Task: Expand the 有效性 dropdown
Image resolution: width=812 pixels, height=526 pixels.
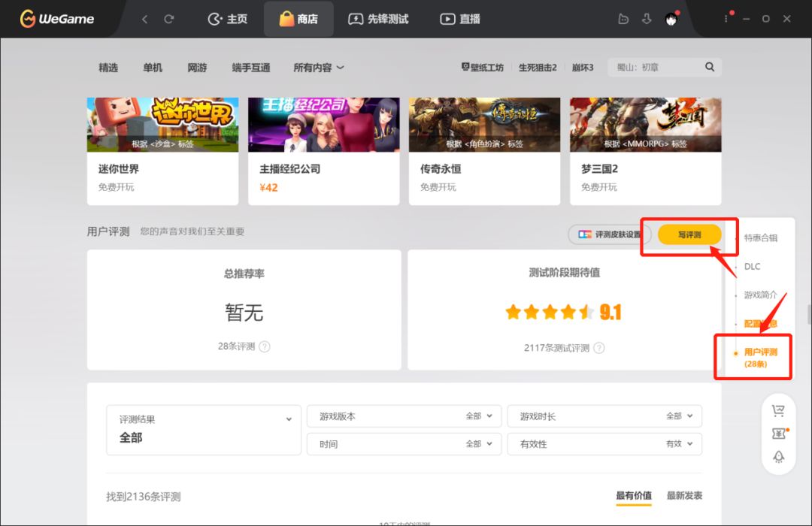Action: (604, 443)
